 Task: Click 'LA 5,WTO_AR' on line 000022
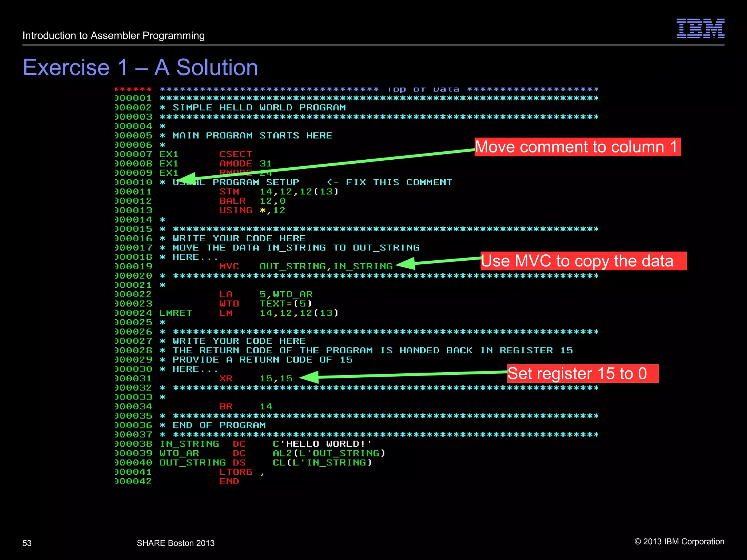point(266,295)
